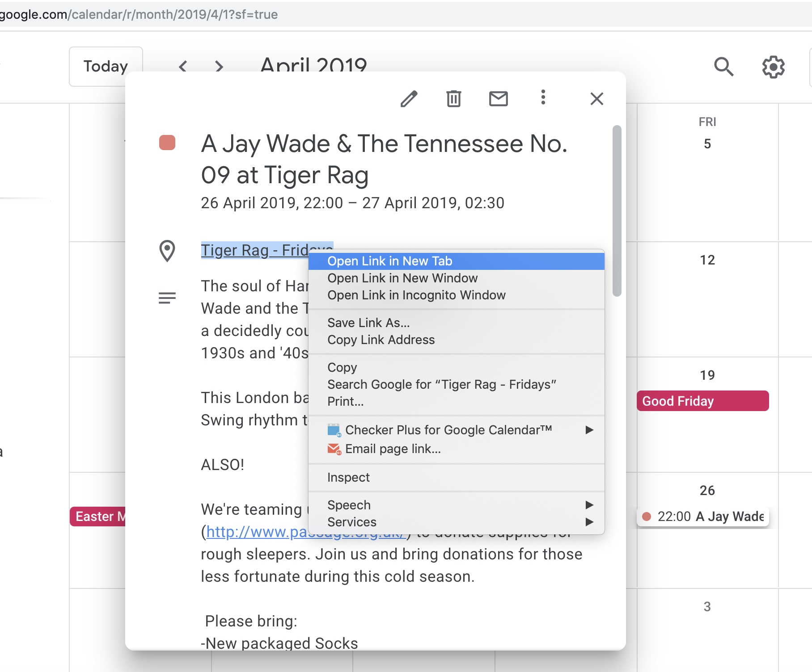Screen dimensions: 812x672
Task: Search Google for "Tiger Rag - Fridays"
Action: tap(457, 384)
